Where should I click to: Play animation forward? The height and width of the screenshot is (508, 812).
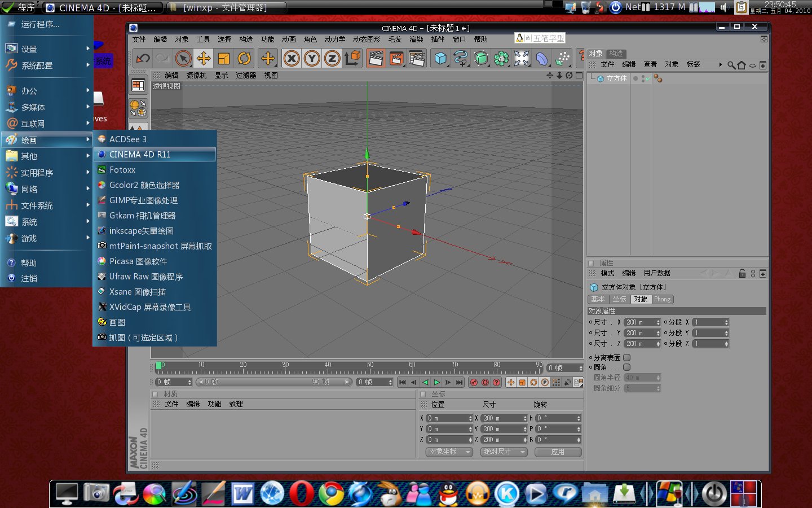(436, 382)
